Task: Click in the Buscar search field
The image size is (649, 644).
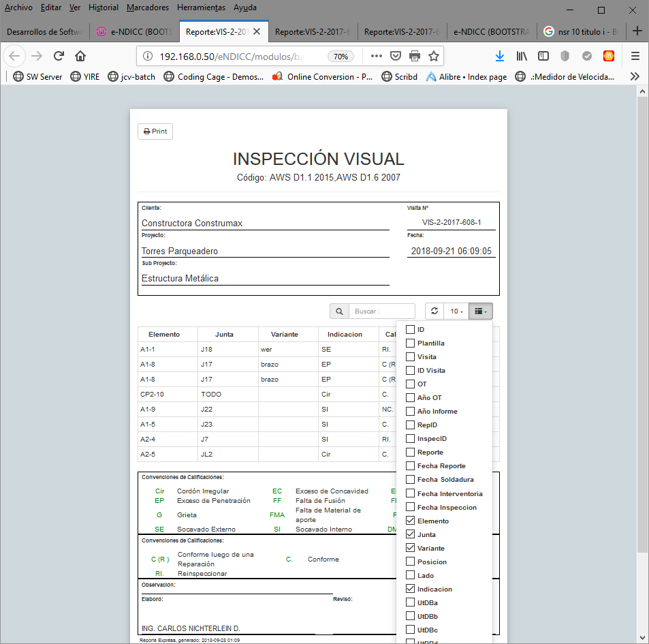Action: [383, 311]
